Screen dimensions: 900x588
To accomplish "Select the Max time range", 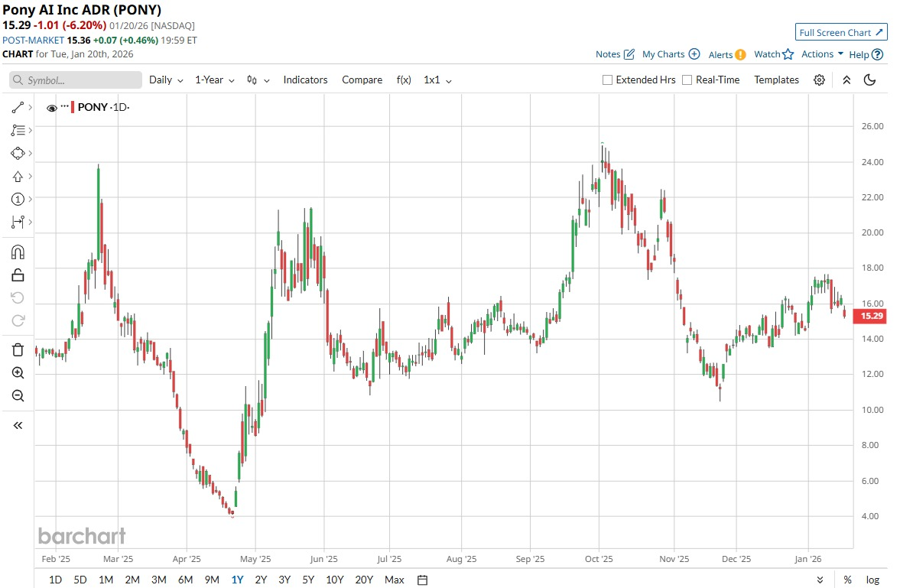I will coord(395,580).
